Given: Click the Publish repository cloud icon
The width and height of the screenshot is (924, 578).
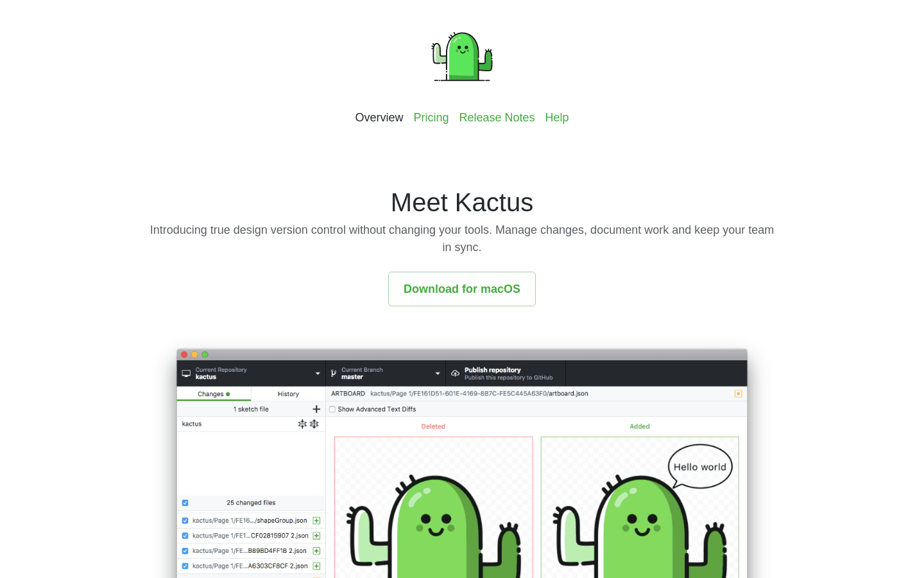Looking at the screenshot, I should click(454, 372).
